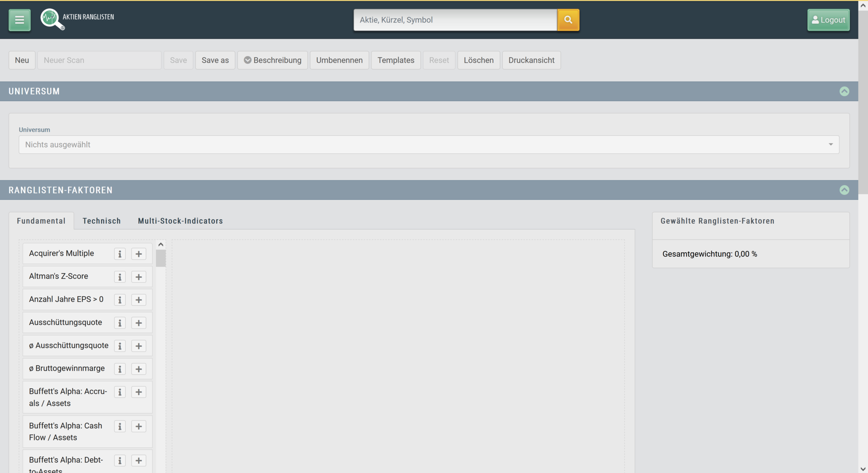Open the Druckansicht print view
868x473 pixels.
[532, 60]
